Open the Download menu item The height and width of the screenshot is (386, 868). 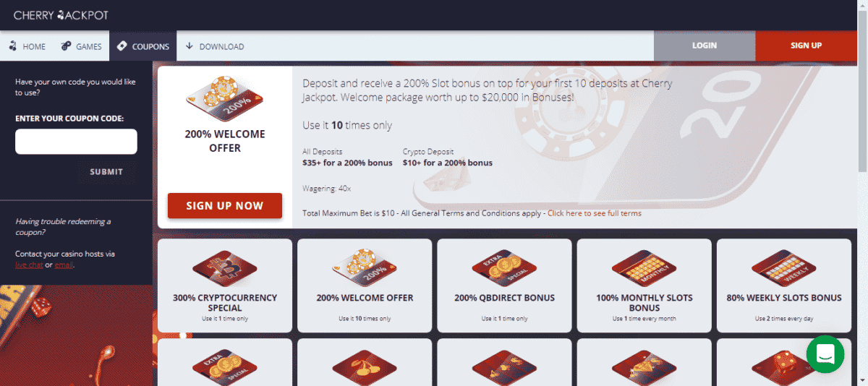215,46
